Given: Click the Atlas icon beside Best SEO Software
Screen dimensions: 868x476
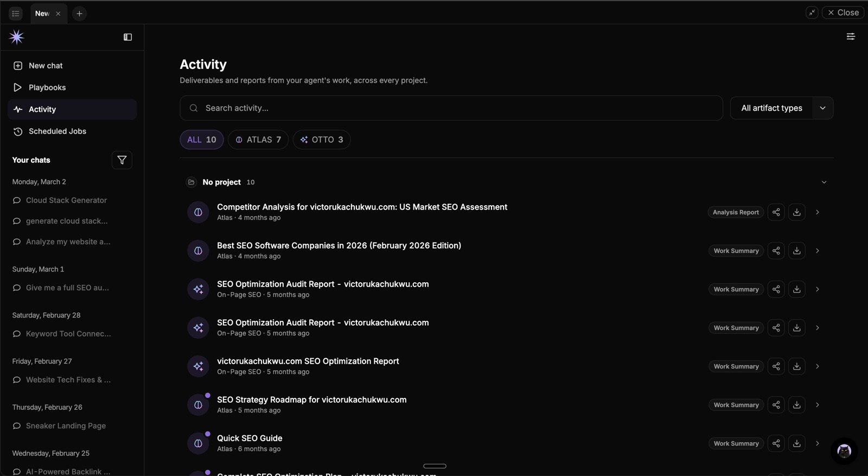Looking at the screenshot, I should pos(198,251).
